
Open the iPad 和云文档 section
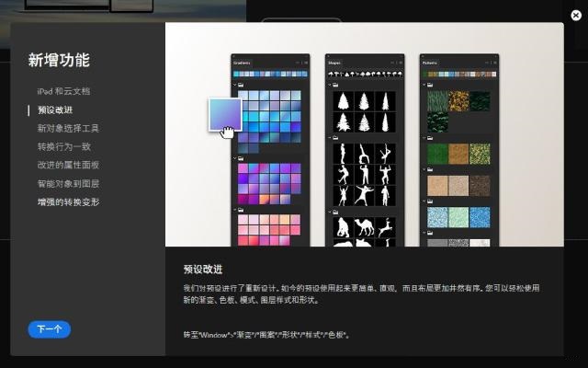(63, 91)
